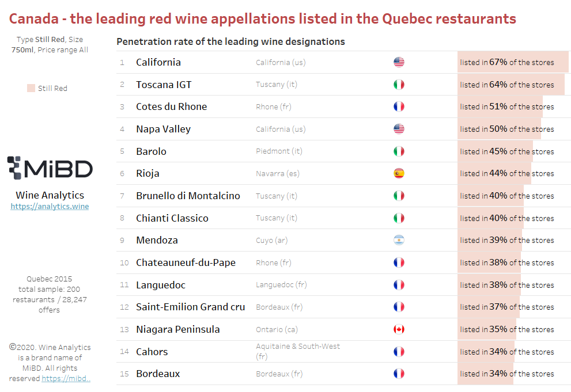The height and width of the screenshot is (392, 571).
Task: Click the French flag in the Cahors row
Action: coord(399,352)
